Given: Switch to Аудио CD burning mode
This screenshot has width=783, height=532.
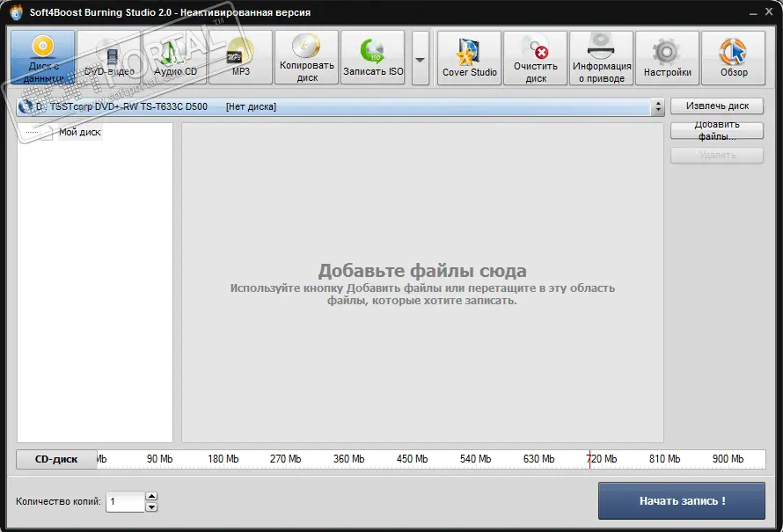Looking at the screenshot, I should click(x=175, y=58).
